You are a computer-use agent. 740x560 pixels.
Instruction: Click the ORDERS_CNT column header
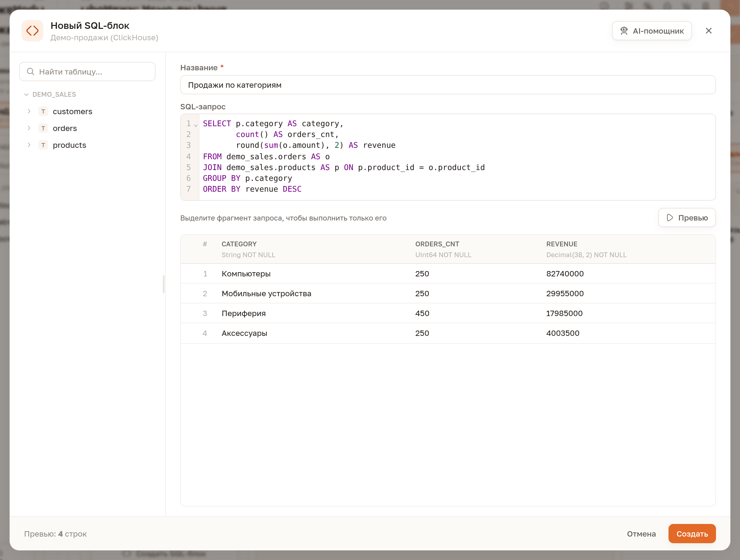pyautogui.click(x=437, y=244)
